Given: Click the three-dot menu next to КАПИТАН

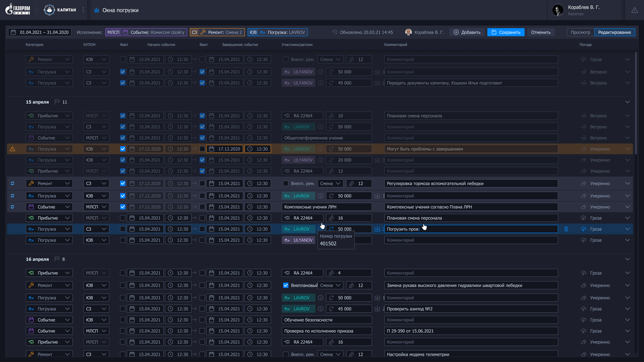Looking at the screenshot, I should point(83,10).
